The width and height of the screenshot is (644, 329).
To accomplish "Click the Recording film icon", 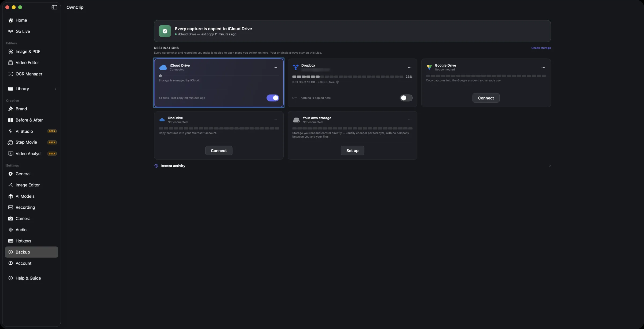I will pos(10,207).
